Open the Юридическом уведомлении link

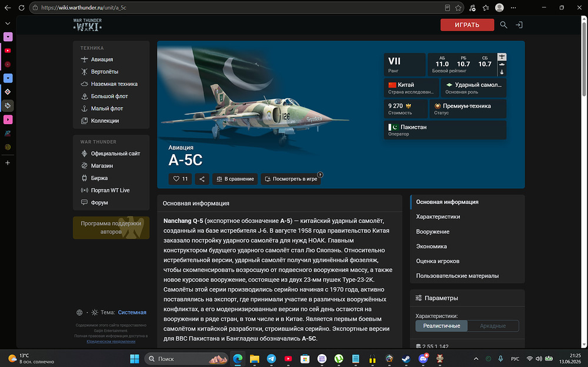tap(111, 342)
